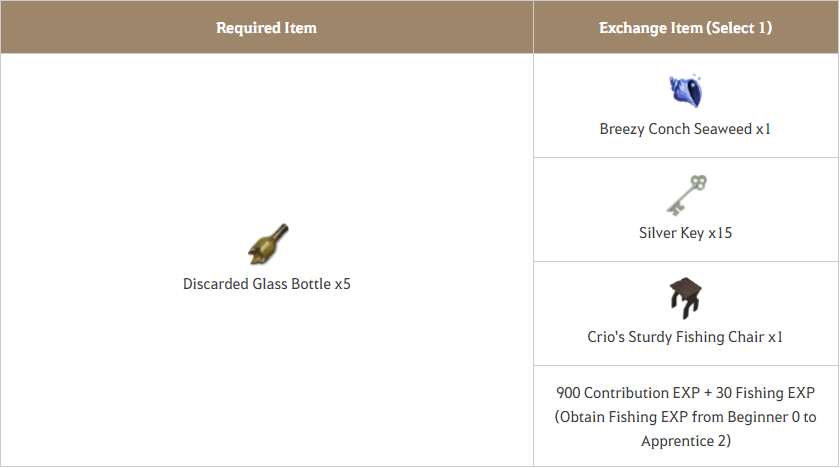Click the Required Item table cell
This screenshot has height=468, width=840.
click(x=267, y=260)
